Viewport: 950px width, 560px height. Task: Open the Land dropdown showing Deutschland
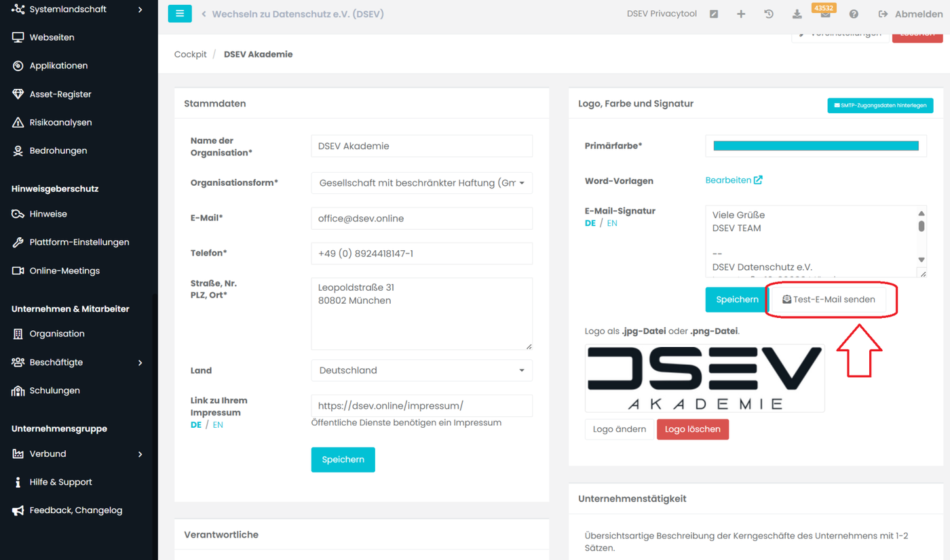click(x=421, y=371)
